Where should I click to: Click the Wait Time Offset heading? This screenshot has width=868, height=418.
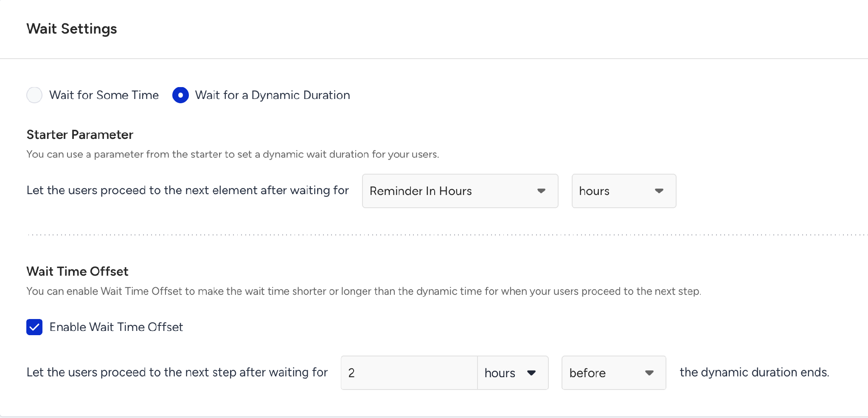77,271
